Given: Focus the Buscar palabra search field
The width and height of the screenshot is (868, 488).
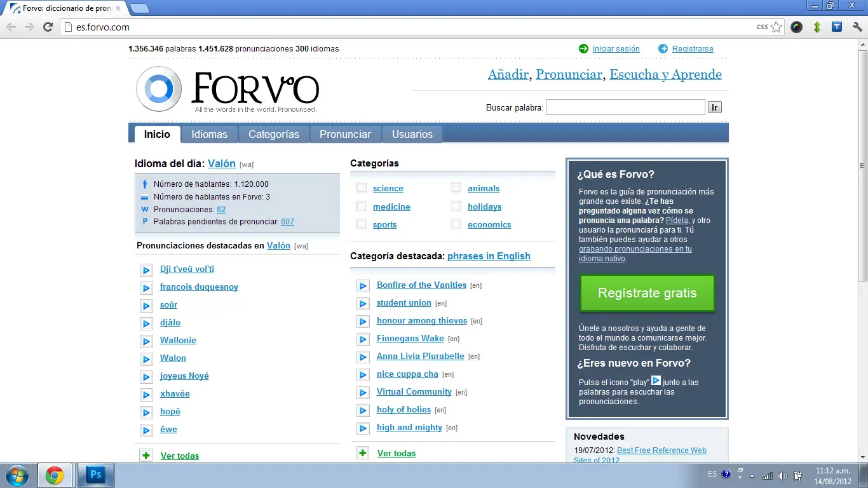Looking at the screenshot, I should pyautogui.click(x=625, y=107).
